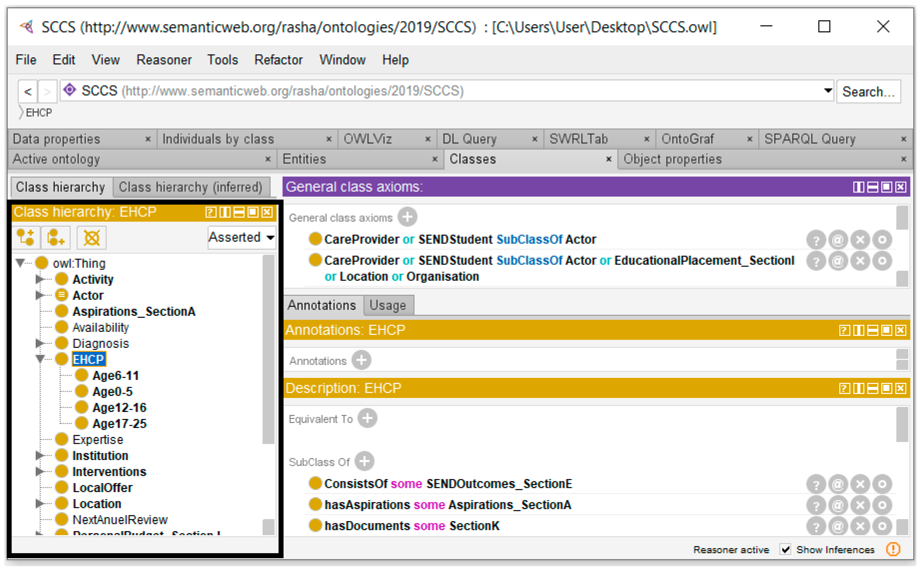Screen dimensions: 924x573
Task: Collapse the EHCP tree node
Action: click(x=40, y=359)
